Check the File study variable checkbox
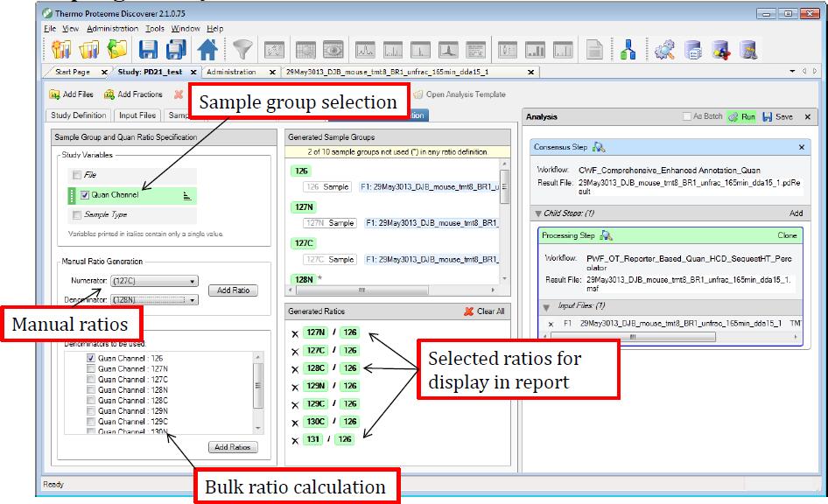 coord(78,176)
